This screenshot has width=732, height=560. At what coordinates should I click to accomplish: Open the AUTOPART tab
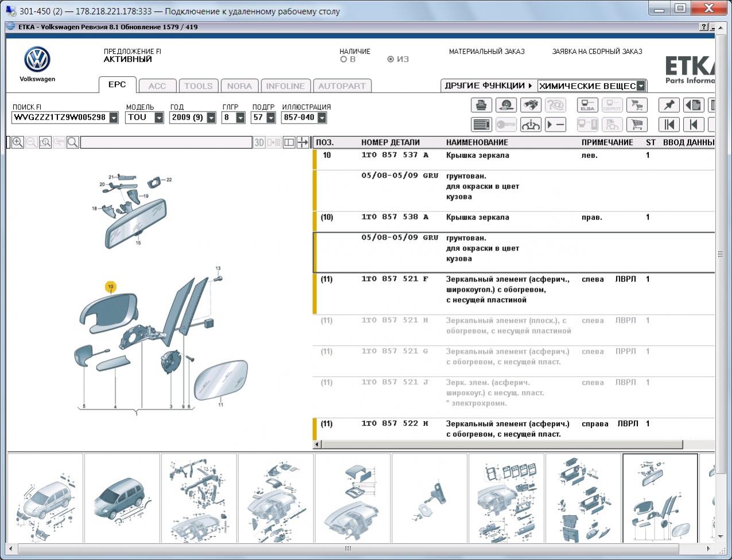pyautogui.click(x=342, y=86)
